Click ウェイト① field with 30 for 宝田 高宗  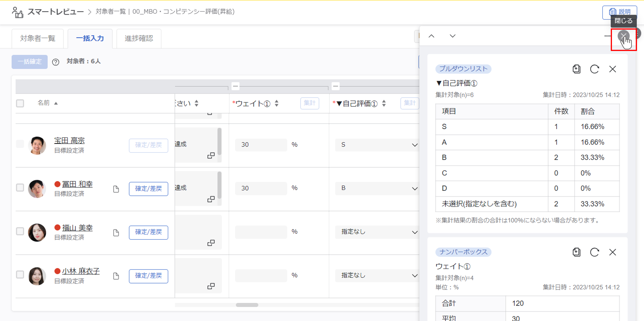[x=261, y=145]
